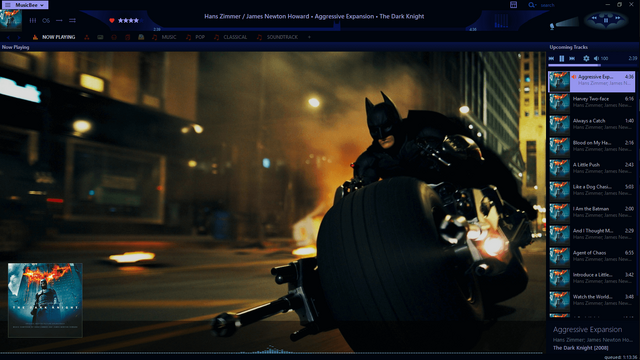This screenshot has height=360, width=640.
Task: Switch to the Soundtrack tab
Action: point(278,37)
